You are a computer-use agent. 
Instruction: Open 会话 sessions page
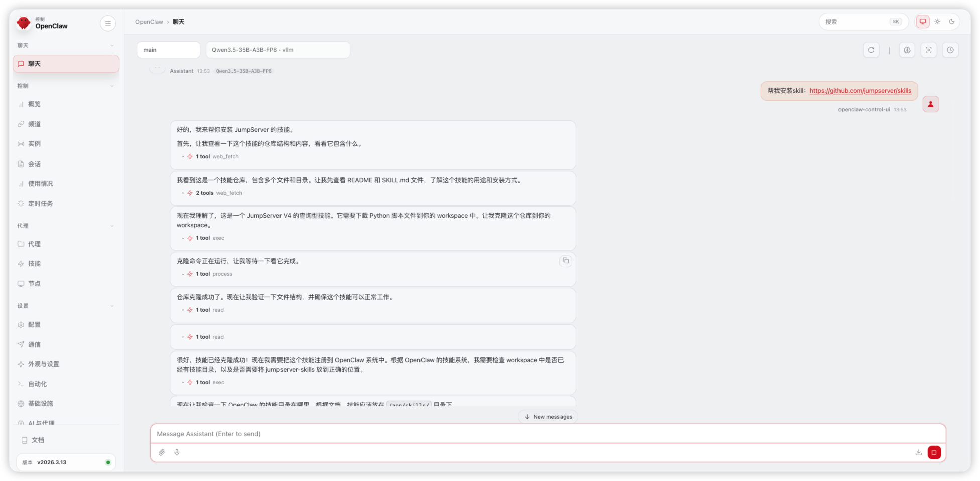click(x=66, y=164)
